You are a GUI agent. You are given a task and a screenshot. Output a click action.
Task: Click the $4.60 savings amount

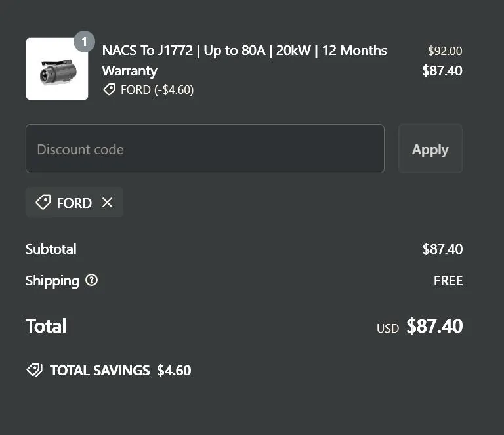click(x=174, y=371)
